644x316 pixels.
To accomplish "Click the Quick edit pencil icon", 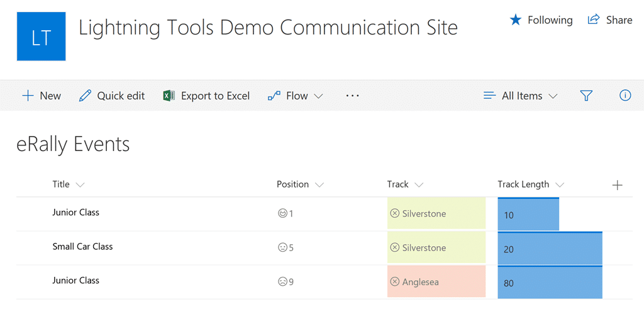I will coord(85,96).
